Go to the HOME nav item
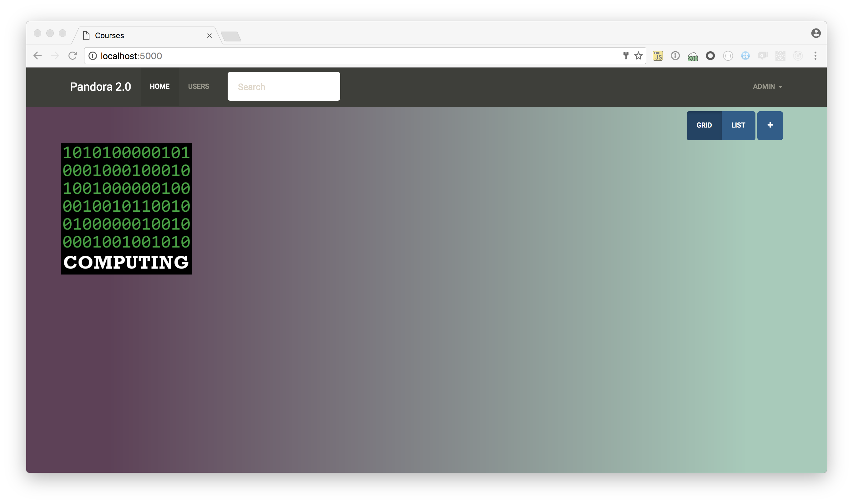 159,87
